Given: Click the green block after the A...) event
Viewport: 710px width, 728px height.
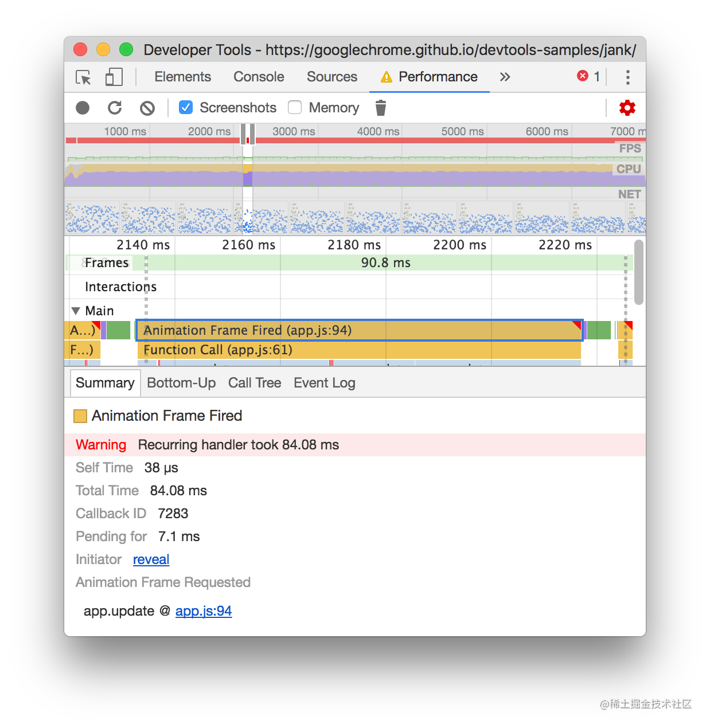Looking at the screenshot, I should (119, 330).
